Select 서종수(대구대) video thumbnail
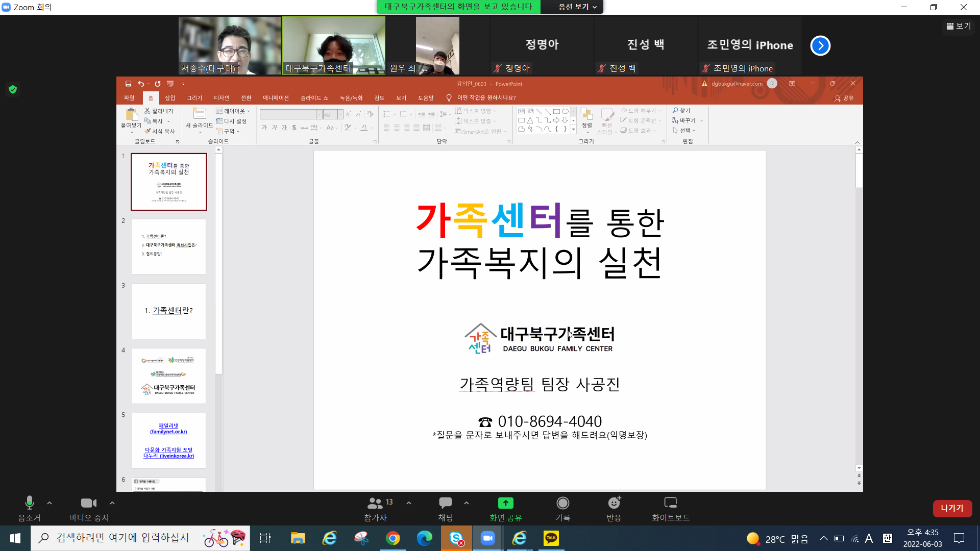Screen dimensions: 980x551 (x=230, y=45)
